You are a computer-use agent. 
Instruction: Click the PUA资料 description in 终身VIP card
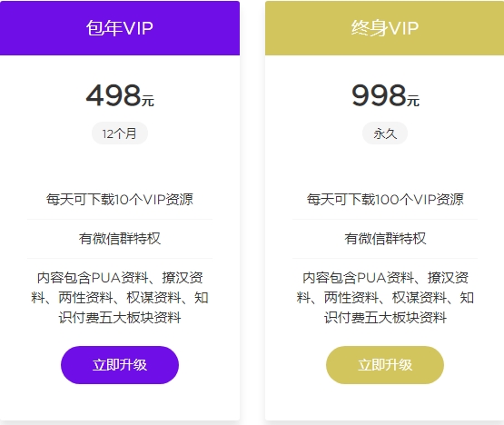click(385, 297)
